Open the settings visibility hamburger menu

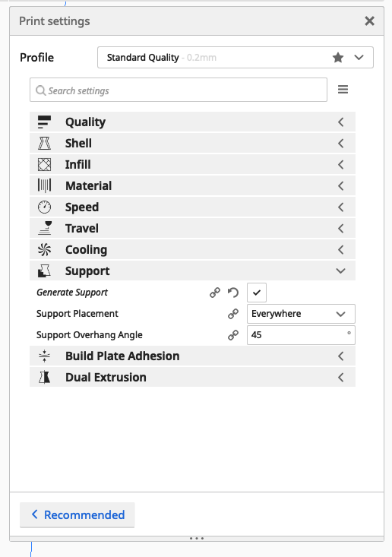[343, 90]
